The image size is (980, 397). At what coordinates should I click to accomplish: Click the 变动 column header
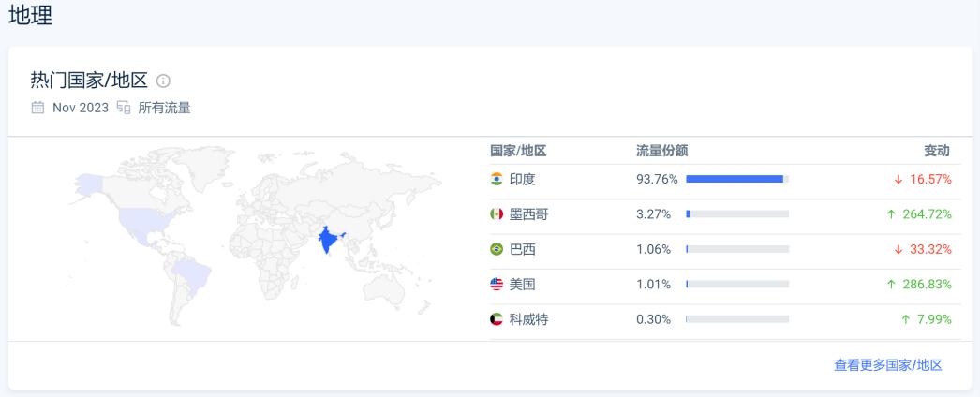click(937, 151)
